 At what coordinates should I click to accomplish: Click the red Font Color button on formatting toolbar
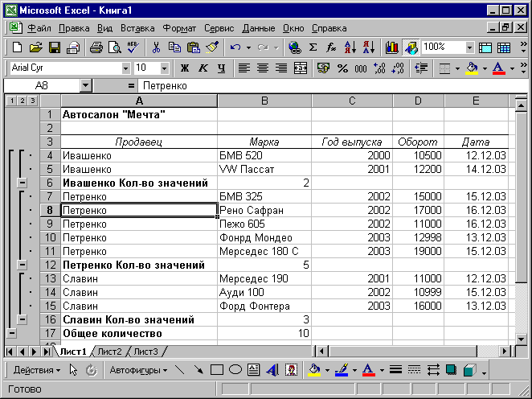point(499,68)
